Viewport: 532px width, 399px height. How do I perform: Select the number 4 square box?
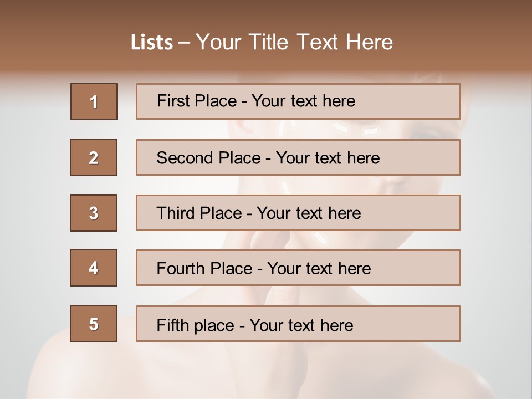[94, 268]
